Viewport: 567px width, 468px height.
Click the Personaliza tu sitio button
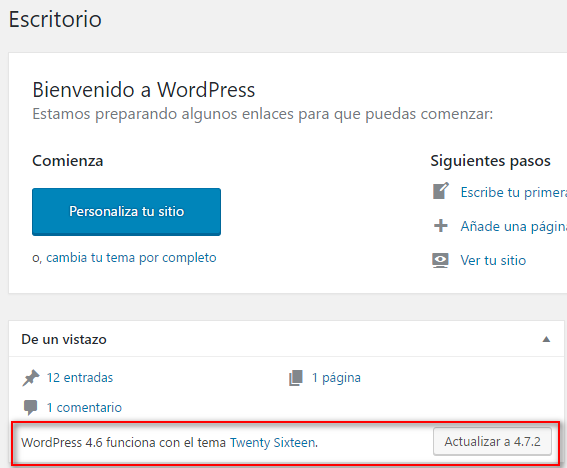[x=126, y=212]
